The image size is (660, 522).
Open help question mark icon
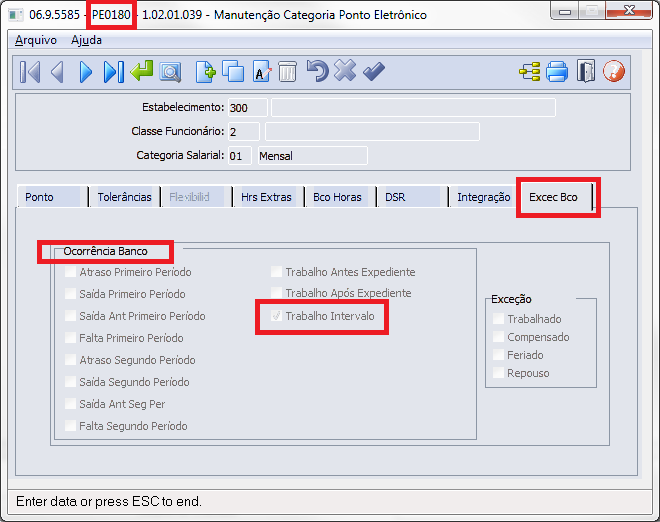[x=614, y=71]
